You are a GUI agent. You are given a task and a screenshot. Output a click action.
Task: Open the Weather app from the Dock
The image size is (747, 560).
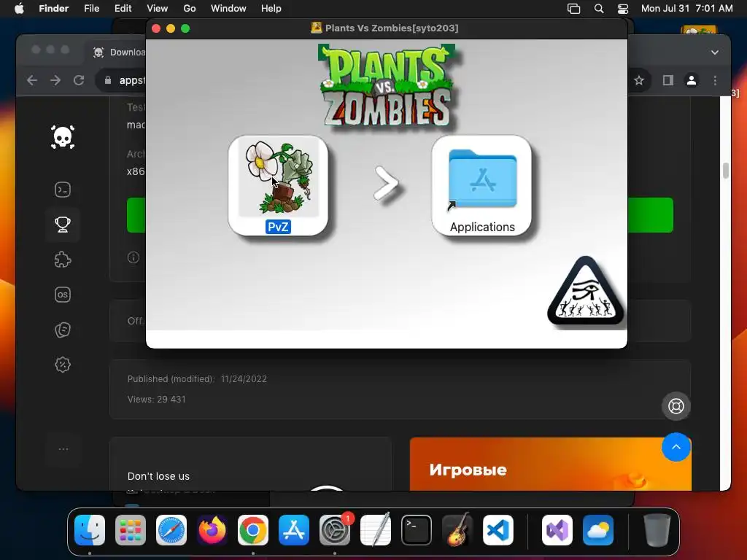(x=598, y=530)
